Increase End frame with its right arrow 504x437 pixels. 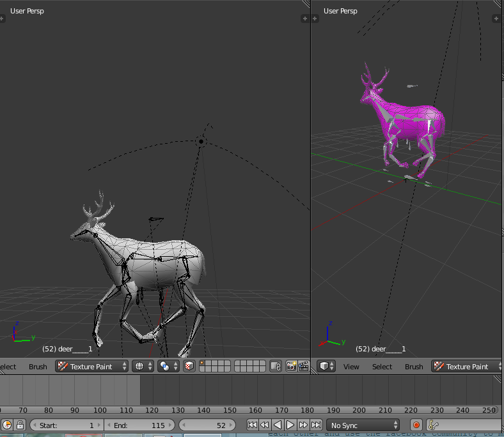pos(170,425)
